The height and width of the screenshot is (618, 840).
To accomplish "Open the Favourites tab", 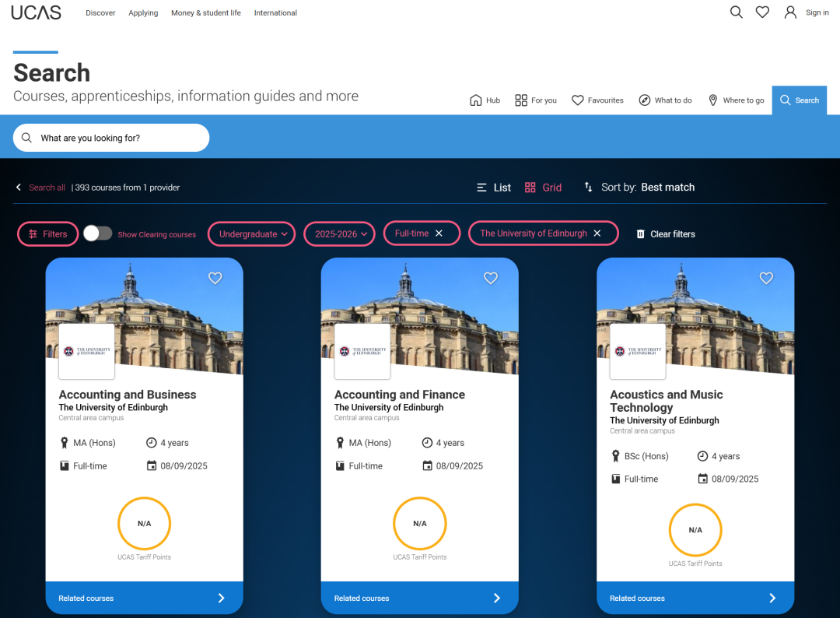I will click(x=597, y=100).
